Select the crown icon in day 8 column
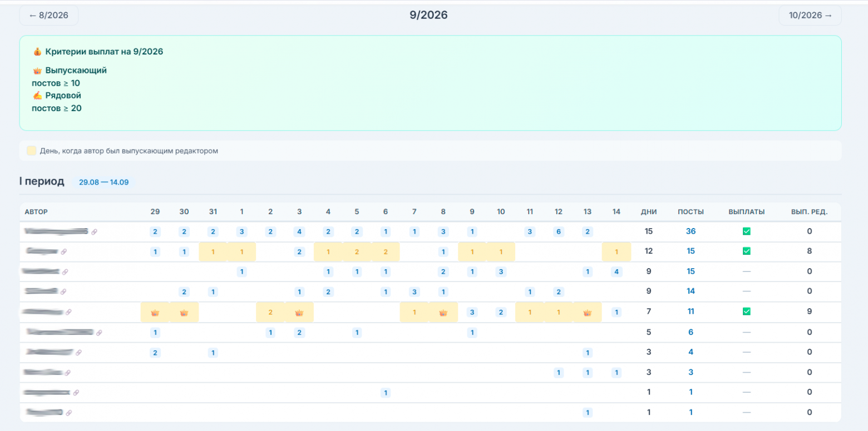The height and width of the screenshot is (431, 868). (443, 313)
